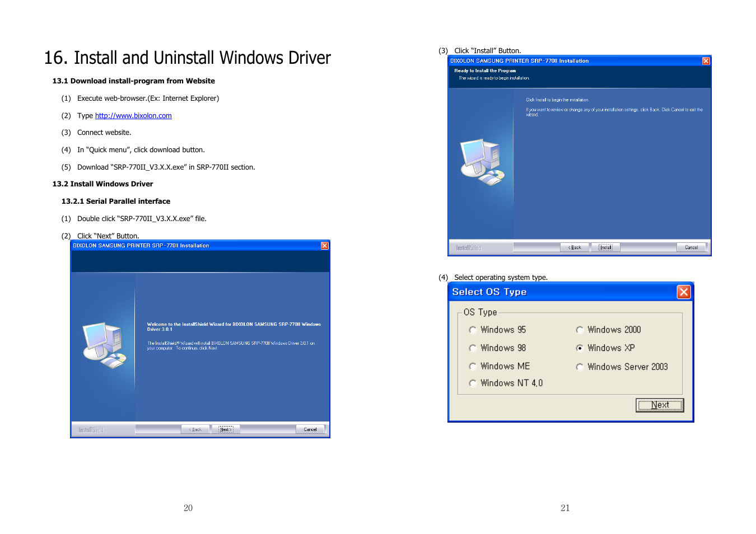Click the 'OS Type' group label

point(480,312)
